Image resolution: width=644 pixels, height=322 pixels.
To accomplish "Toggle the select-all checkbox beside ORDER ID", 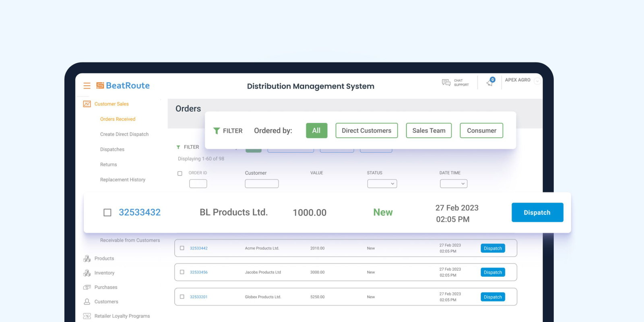I will point(180,173).
